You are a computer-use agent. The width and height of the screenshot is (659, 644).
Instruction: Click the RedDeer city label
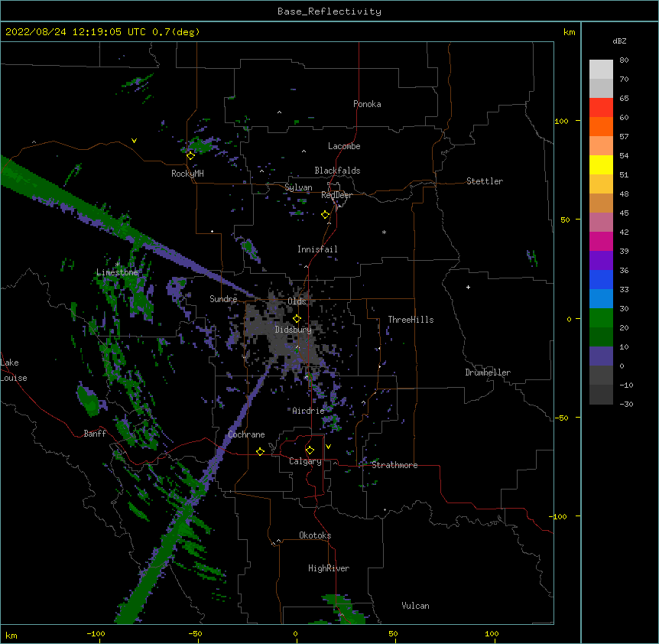336,195
